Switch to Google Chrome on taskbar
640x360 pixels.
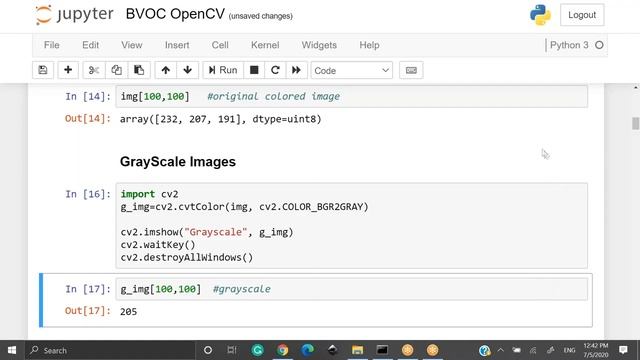[282, 350]
